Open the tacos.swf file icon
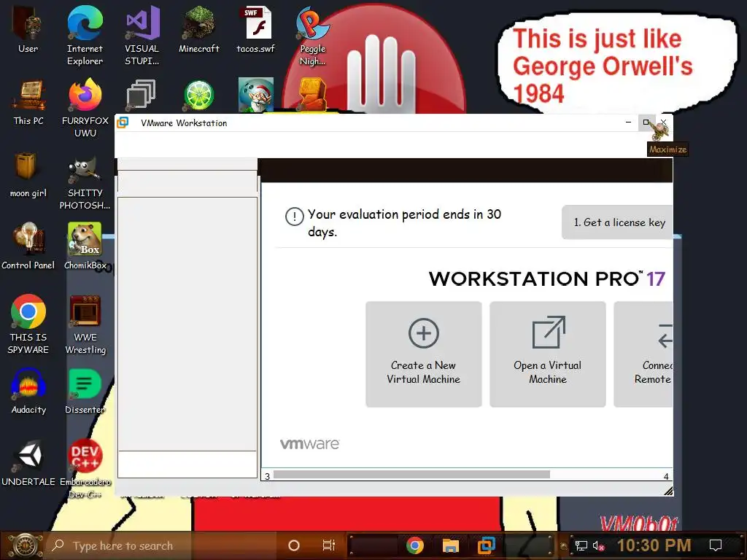 [x=256, y=29]
